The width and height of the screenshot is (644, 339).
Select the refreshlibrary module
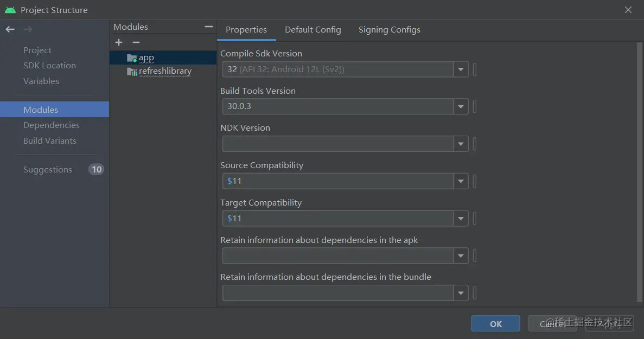tap(165, 71)
